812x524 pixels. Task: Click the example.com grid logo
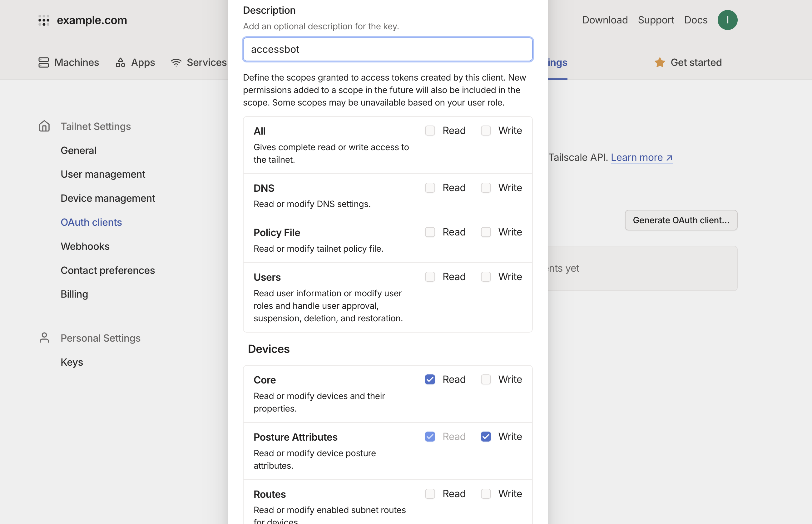(x=43, y=20)
